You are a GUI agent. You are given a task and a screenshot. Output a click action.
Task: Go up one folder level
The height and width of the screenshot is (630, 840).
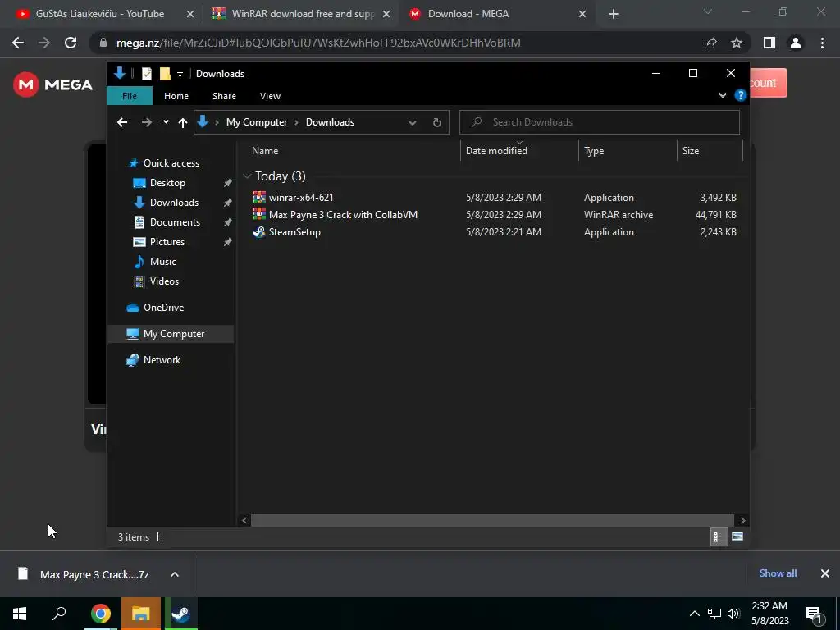pos(183,123)
